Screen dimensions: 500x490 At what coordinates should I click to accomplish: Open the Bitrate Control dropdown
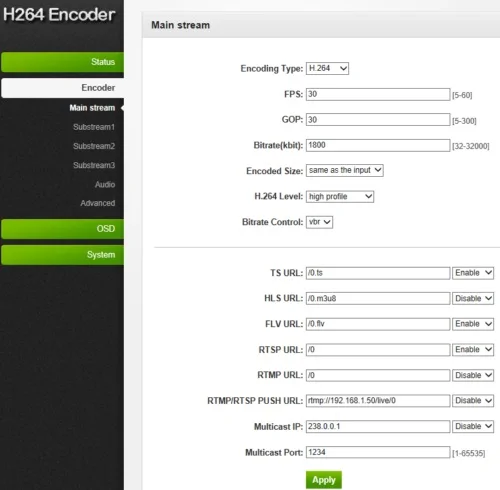coord(319,222)
